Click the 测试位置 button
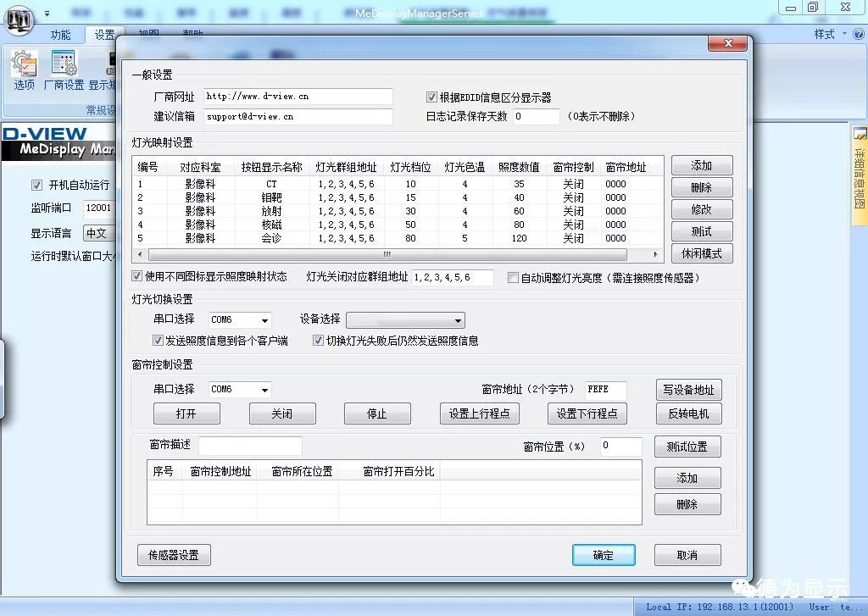The height and width of the screenshot is (616, 868). coord(687,447)
